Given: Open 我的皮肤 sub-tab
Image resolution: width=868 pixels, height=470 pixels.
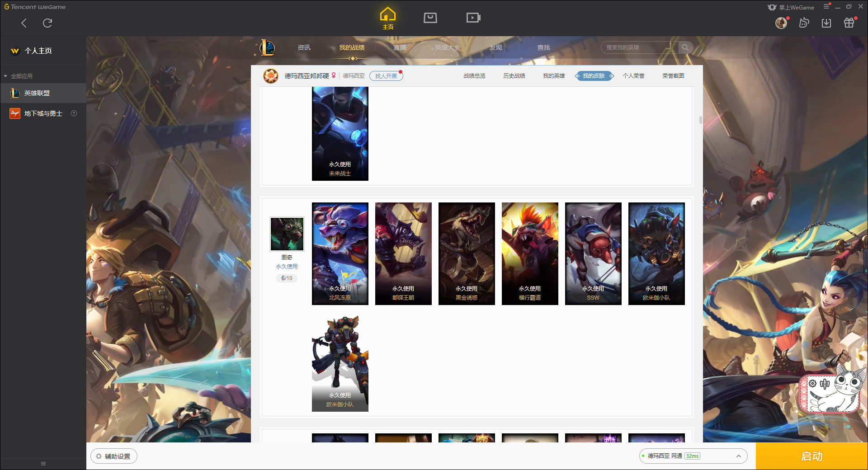Looking at the screenshot, I should click(594, 76).
